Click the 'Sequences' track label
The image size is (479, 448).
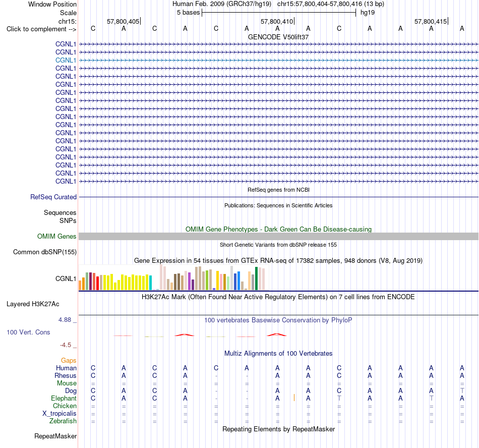click(x=60, y=213)
